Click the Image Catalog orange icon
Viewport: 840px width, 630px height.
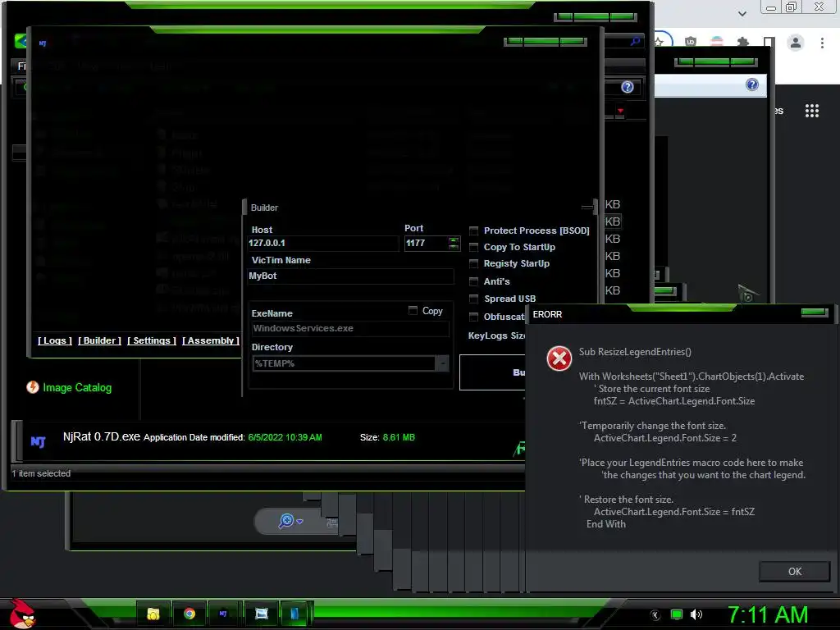click(x=33, y=387)
